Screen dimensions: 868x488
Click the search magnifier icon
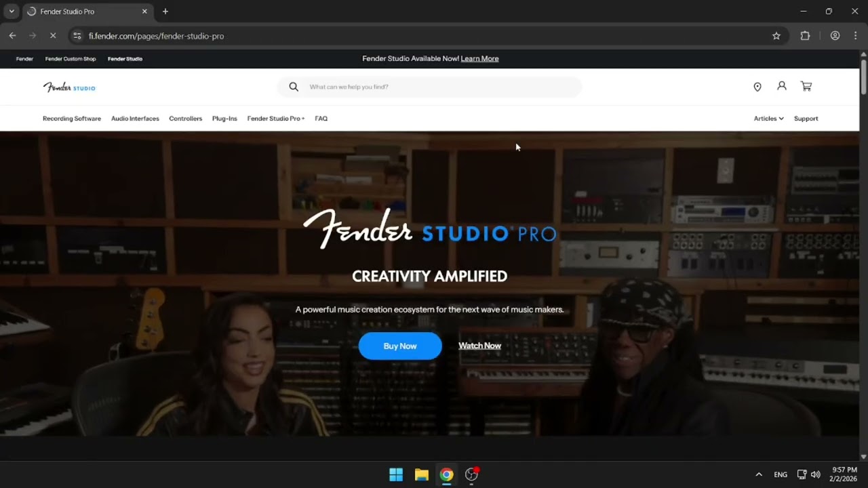pos(294,87)
